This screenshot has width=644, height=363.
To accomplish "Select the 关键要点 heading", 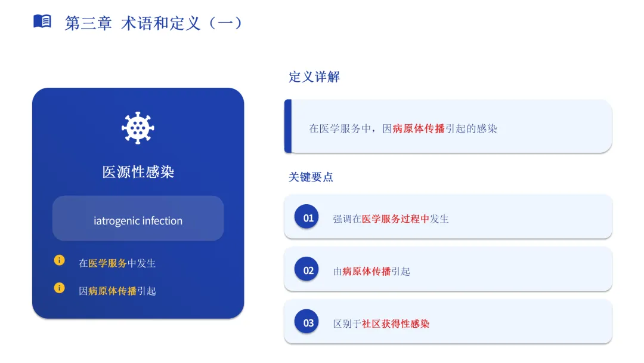I will [x=311, y=177].
